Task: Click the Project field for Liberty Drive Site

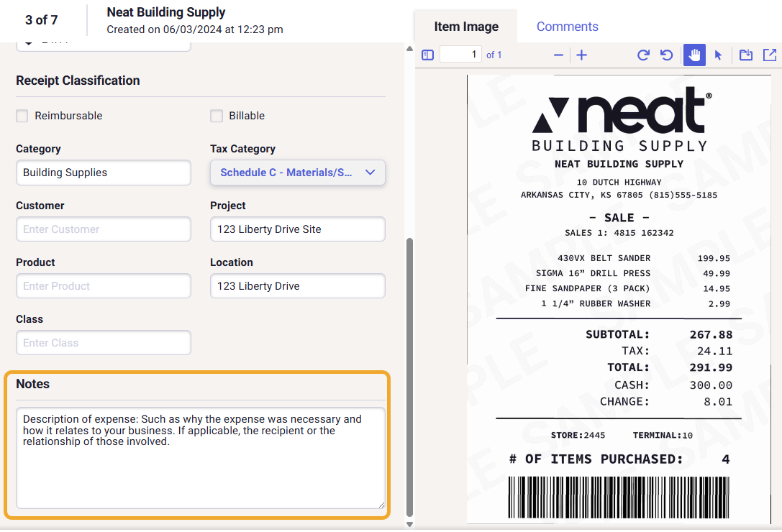Action: click(x=298, y=229)
